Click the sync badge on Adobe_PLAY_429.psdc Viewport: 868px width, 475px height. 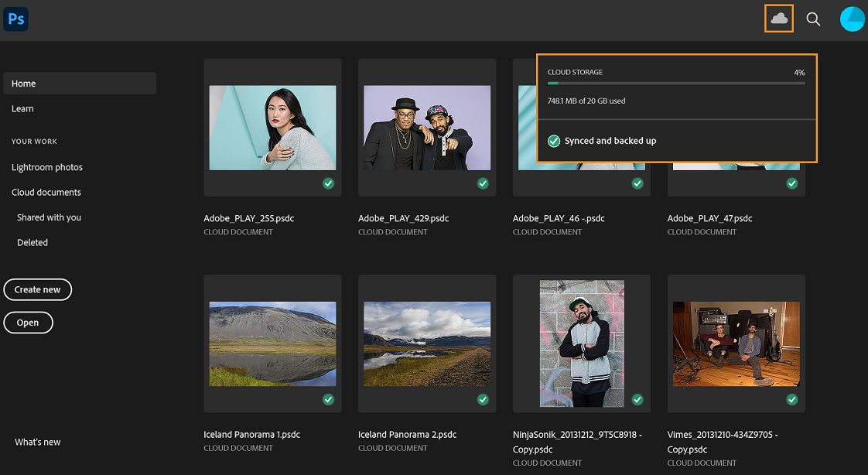pos(483,183)
